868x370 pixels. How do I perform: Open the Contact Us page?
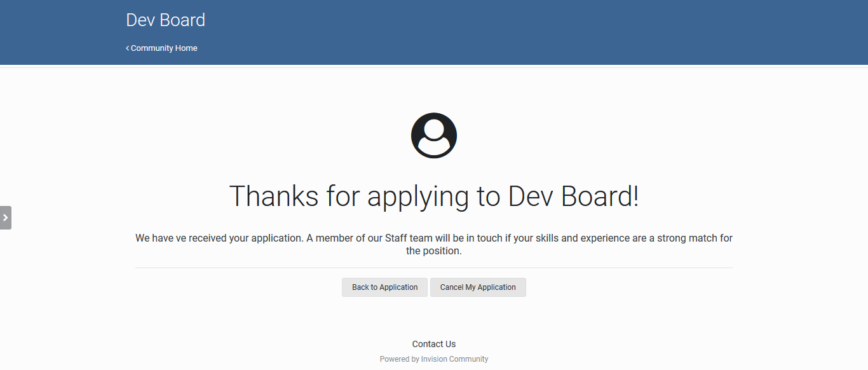click(x=434, y=343)
